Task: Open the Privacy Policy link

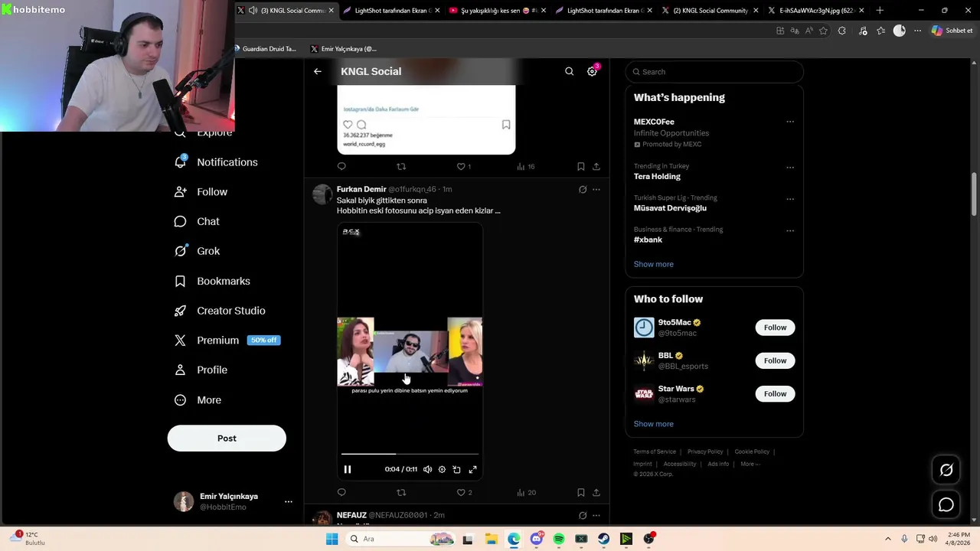Action: [x=705, y=452]
